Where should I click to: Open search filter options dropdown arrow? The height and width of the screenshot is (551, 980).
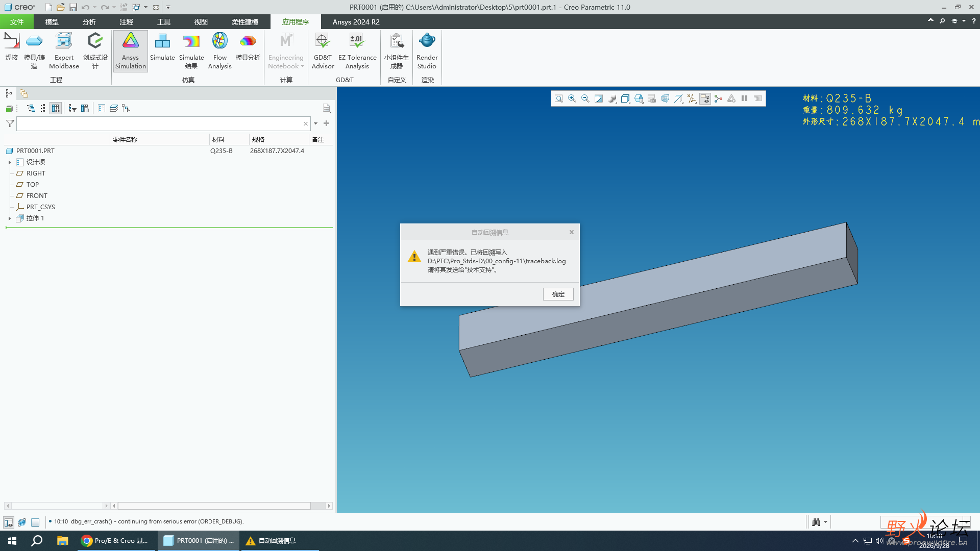point(315,123)
